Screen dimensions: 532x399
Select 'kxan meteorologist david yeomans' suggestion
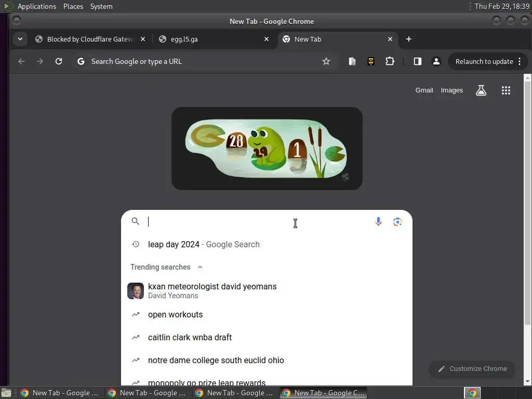pos(267,291)
